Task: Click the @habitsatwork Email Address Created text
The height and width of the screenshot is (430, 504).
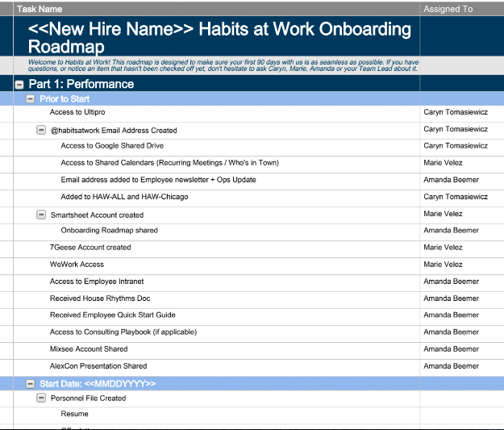Action: point(114,131)
